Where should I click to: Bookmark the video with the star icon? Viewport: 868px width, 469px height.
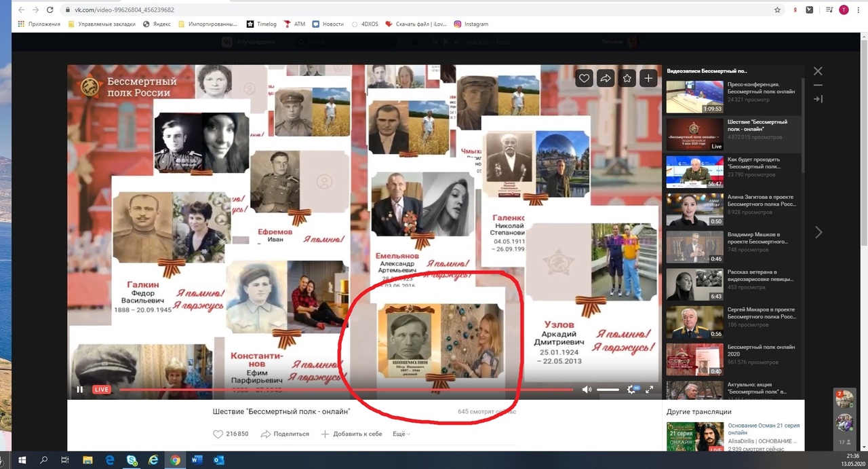click(x=627, y=79)
